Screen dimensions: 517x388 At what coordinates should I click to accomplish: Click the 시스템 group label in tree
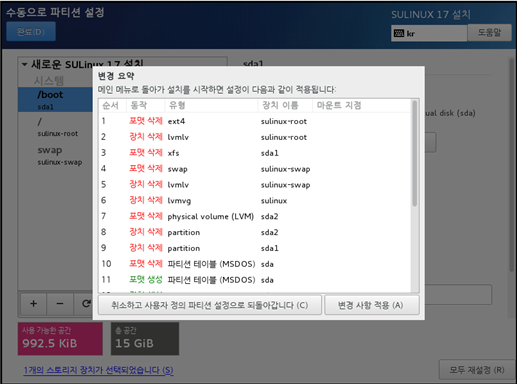[49, 80]
